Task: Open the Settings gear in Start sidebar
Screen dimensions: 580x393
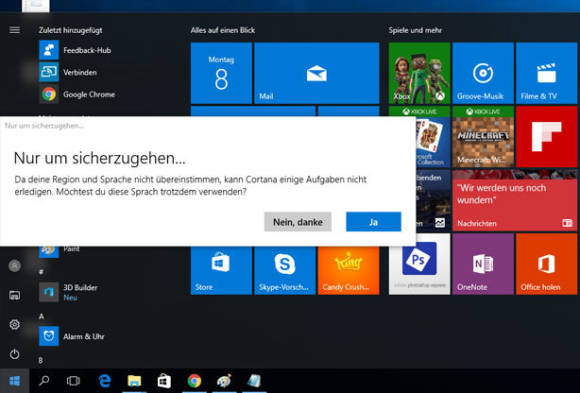Action: pyautogui.click(x=14, y=325)
